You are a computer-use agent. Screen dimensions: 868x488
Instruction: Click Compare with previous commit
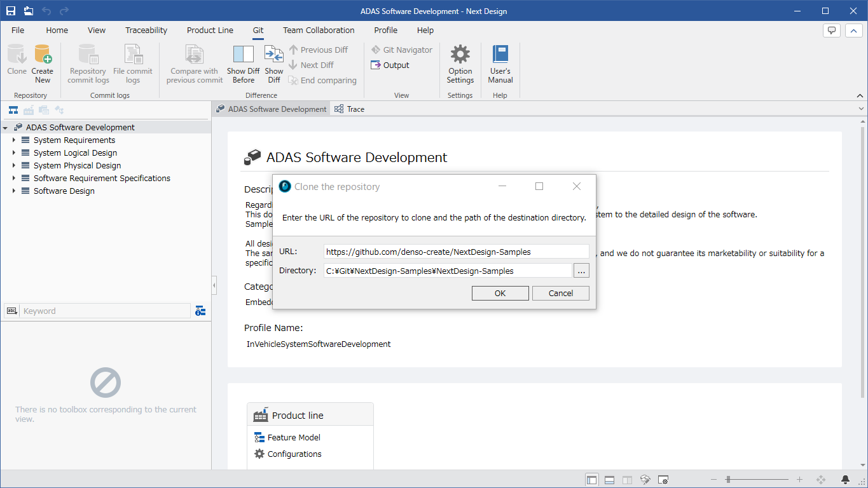point(195,64)
